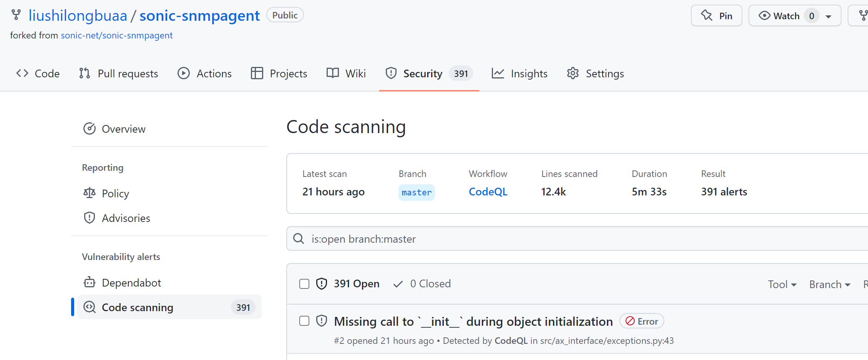The width and height of the screenshot is (868, 360).
Task: Click the Pin button's pin icon
Action: (707, 15)
